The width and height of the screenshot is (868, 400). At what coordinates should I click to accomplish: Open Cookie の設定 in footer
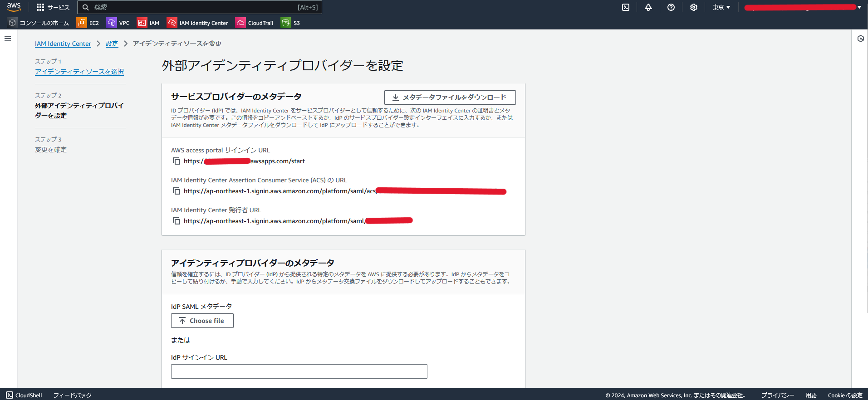[845, 395]
